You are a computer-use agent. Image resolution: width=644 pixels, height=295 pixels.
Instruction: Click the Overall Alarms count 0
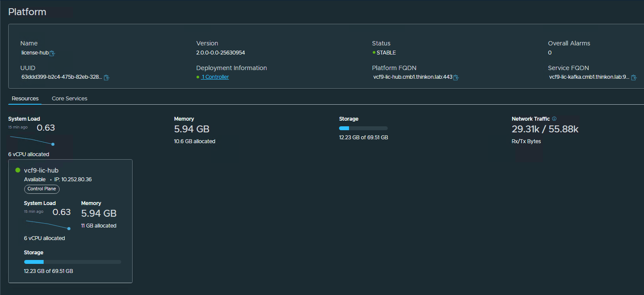pos(550,53)
